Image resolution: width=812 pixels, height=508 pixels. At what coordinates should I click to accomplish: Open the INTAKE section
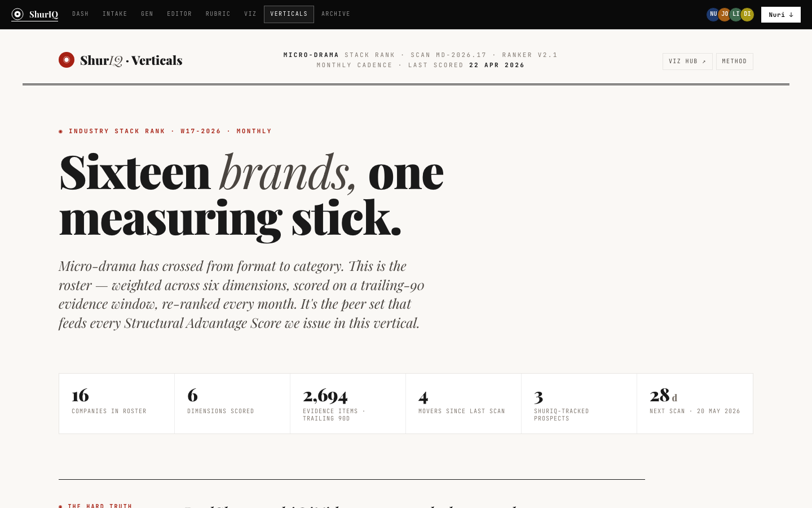click(115, 14)
